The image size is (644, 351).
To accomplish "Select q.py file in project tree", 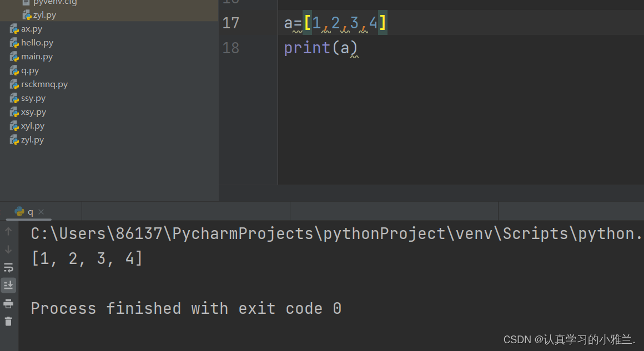I will tap(30, 70).
